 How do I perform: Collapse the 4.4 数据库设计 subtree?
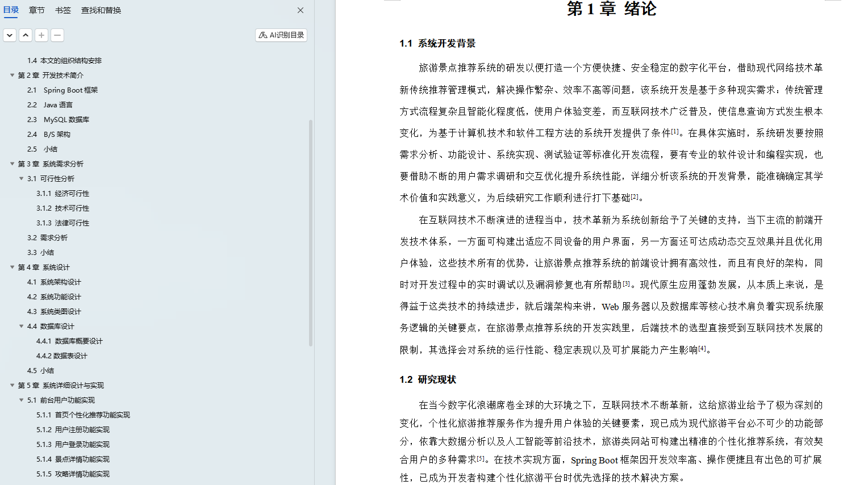pos(21,326)
